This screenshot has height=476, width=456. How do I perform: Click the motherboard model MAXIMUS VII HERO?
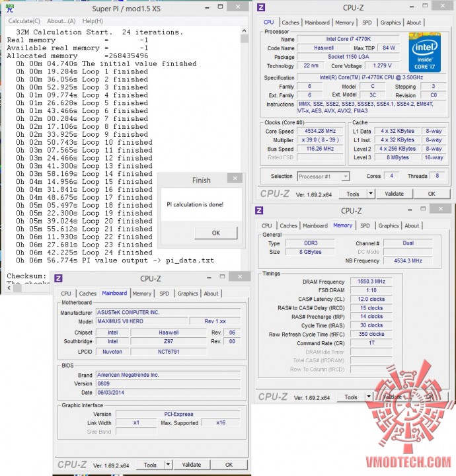(x=142, y=321)
